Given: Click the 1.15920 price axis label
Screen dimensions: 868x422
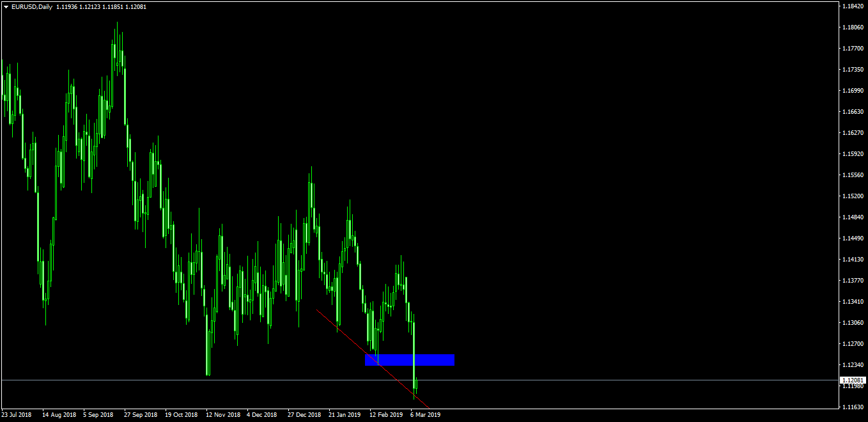Looking at the screenshot, I should coord(854,153).
